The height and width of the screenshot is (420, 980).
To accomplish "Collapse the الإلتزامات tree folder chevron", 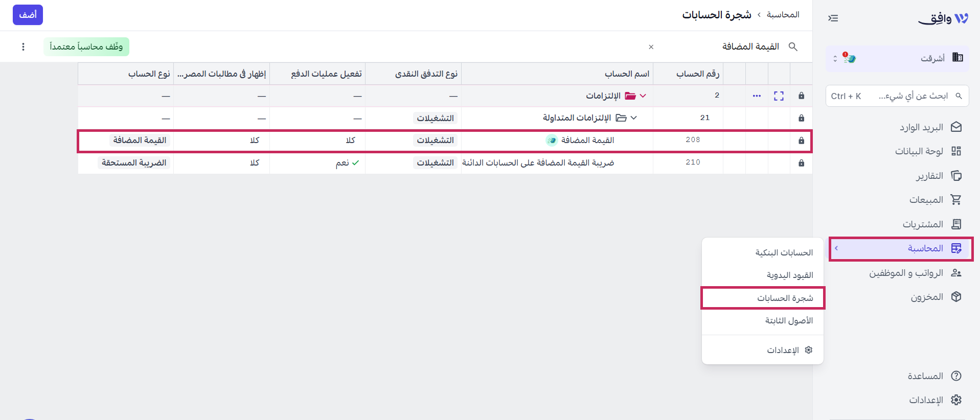I will [643, 96].
